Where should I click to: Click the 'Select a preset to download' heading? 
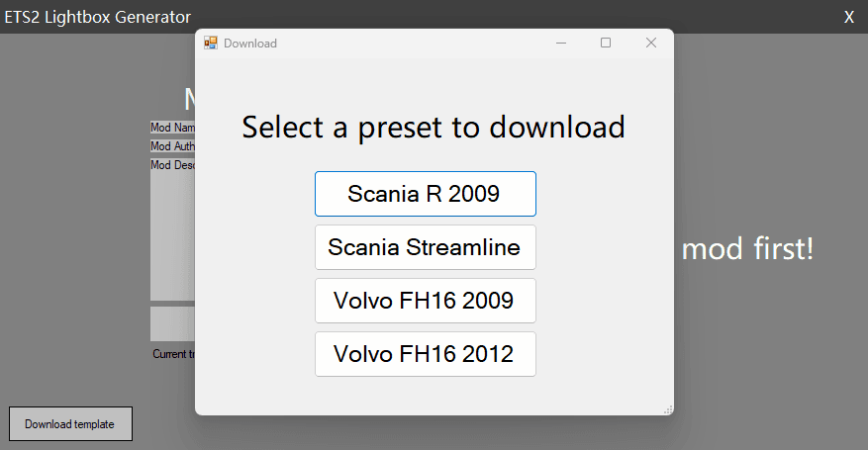click(434, 128)
